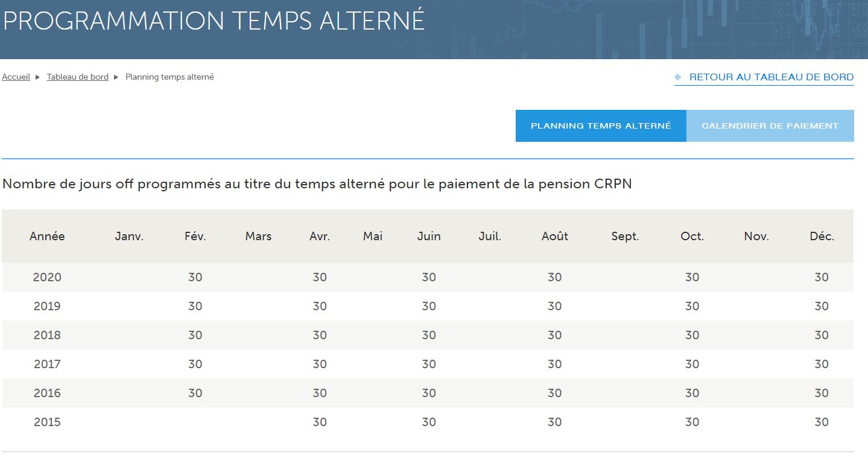Go to Tableau de bord breadcrumb link

pyautogui.click(x=78, y=77)
